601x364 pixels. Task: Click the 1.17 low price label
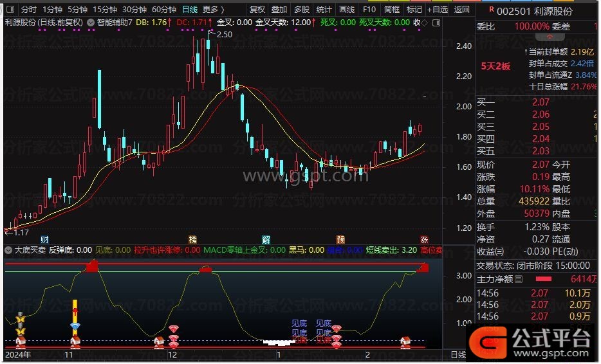pyautogui.click(x=21, y=233)
